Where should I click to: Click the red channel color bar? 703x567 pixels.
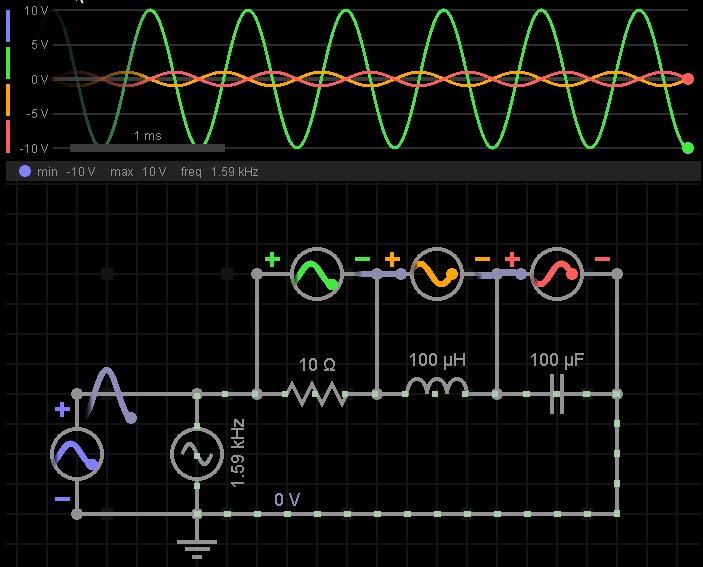click(8, 134)
